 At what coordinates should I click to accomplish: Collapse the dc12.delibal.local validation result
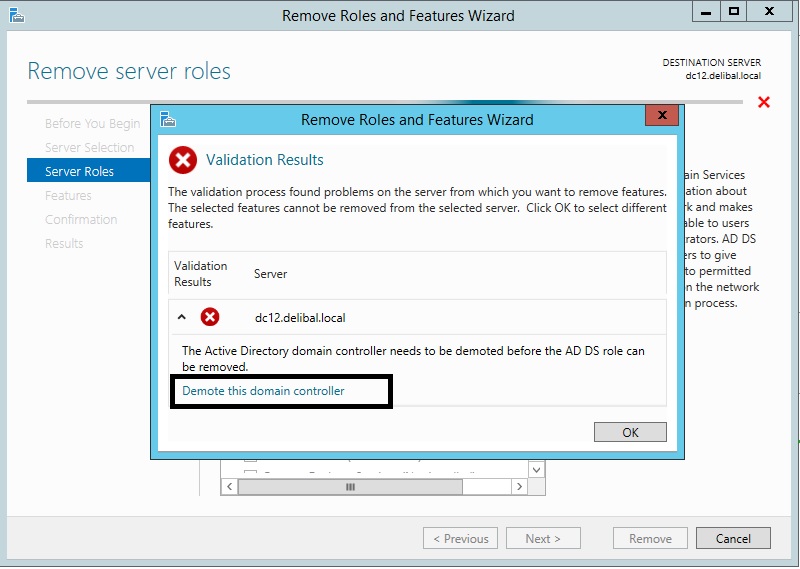(x=182, y=317)
